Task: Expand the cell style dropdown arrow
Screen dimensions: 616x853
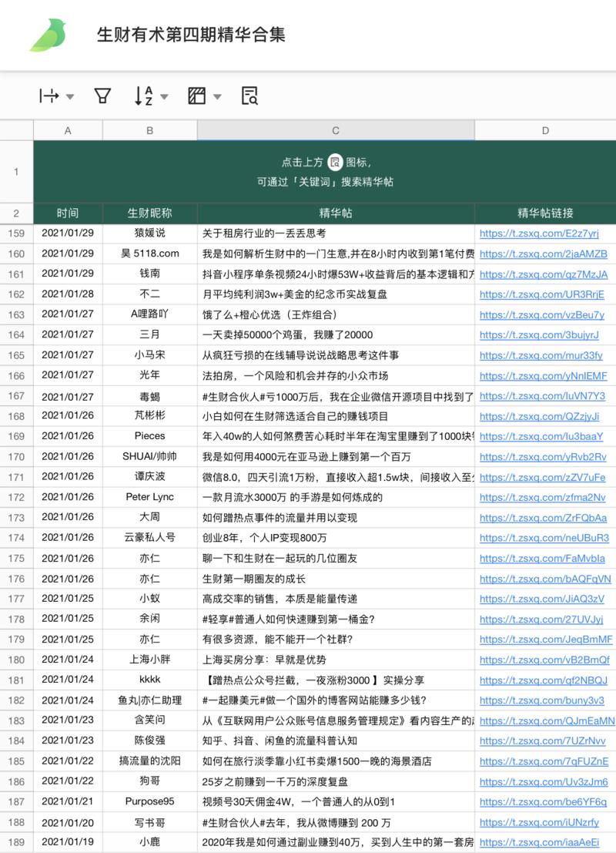Action: coord(216,96)
